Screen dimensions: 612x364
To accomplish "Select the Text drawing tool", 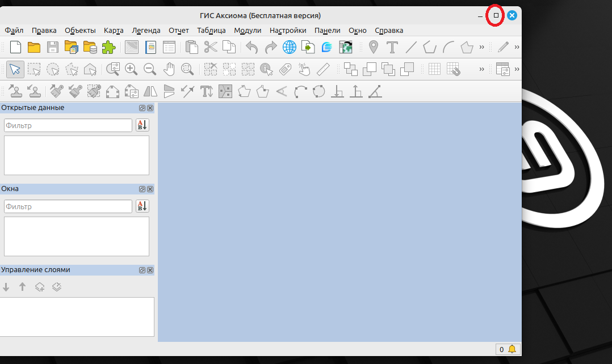I will point(392,47).
